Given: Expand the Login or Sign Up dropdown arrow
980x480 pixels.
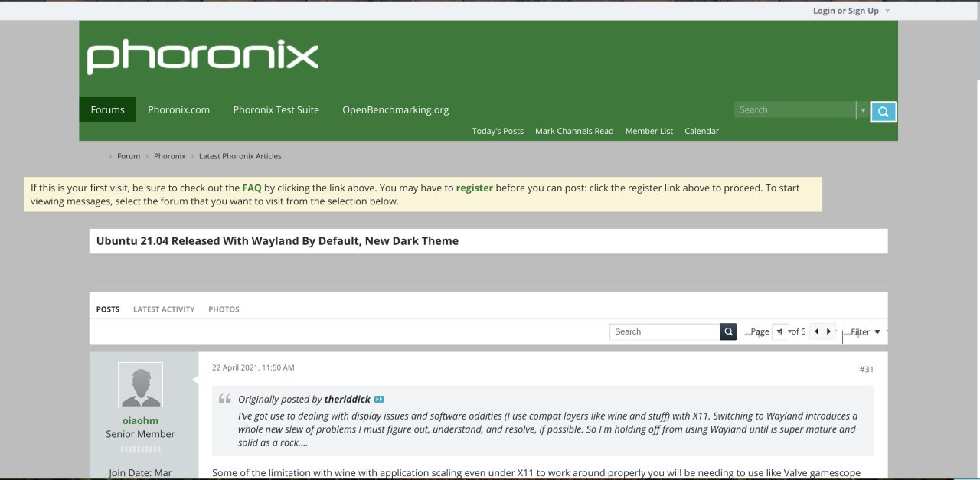Looking at the screenshot, I should [887, 11].
